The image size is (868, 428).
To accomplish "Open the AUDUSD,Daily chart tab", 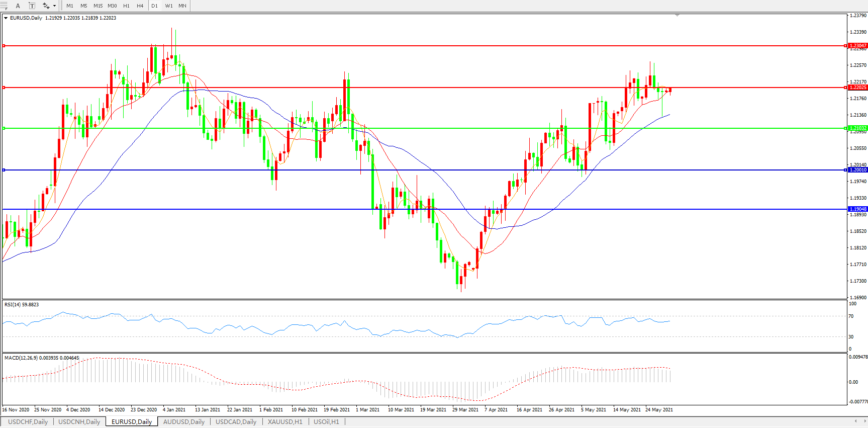I will [184, 422].
